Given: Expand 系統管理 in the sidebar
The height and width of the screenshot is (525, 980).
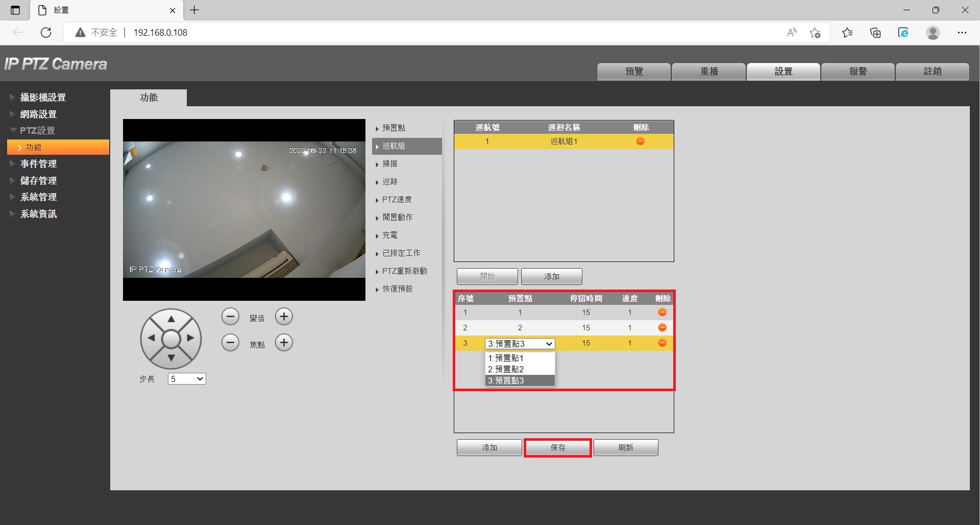Looking at the screenshot, I should [38, 197].
